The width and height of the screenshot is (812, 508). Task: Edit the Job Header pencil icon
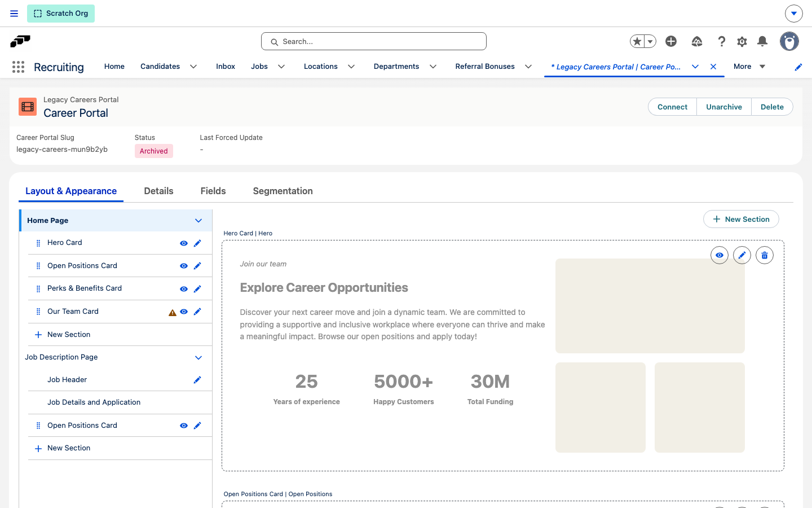click(x=197, y=380)
